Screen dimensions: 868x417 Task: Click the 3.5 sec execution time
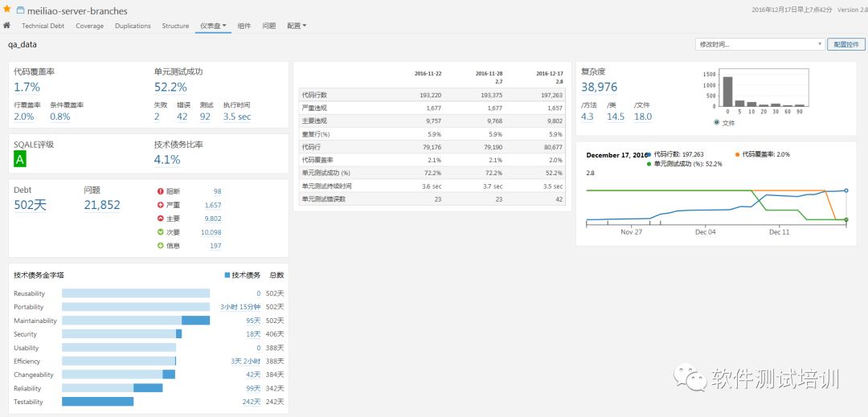click(237, 117)
